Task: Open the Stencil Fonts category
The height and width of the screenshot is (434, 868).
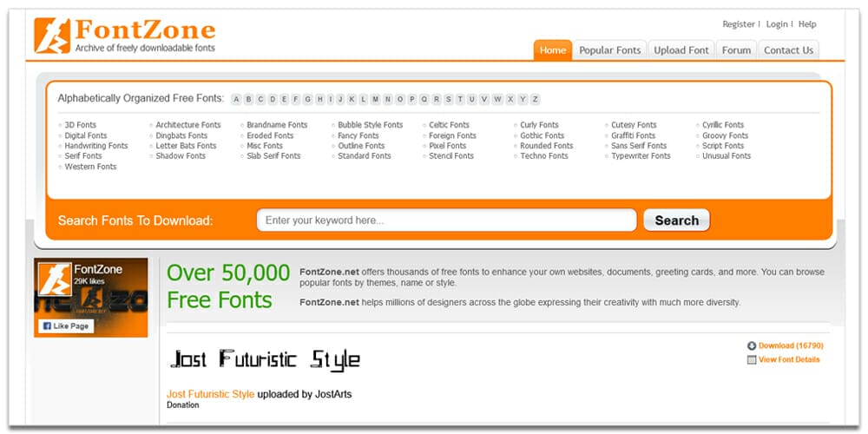Action: click(x=451, y=156)
